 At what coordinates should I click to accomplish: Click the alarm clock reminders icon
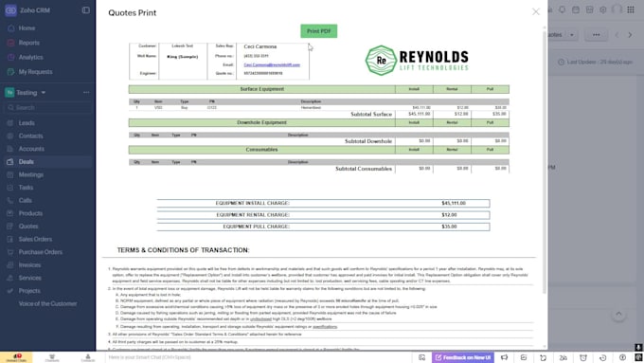coord(583,357)
